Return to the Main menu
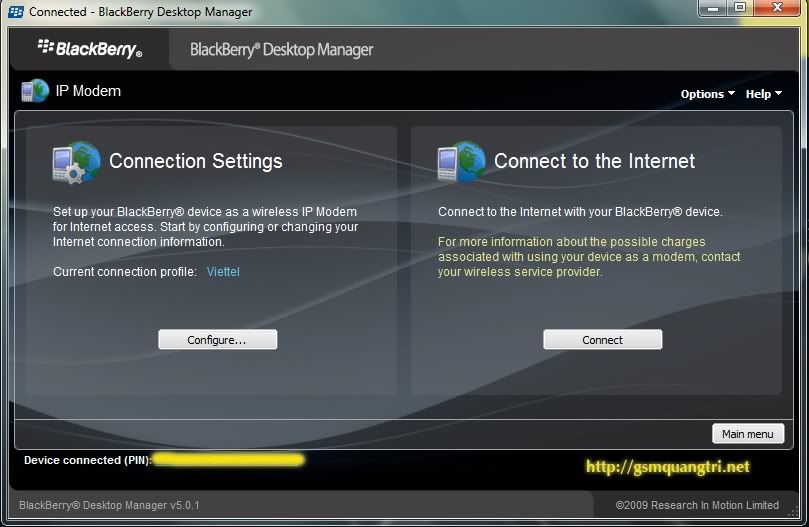Image resolution: width=809 pixels, height=527 pixels. pyautogui.click(x=748, y=434)
